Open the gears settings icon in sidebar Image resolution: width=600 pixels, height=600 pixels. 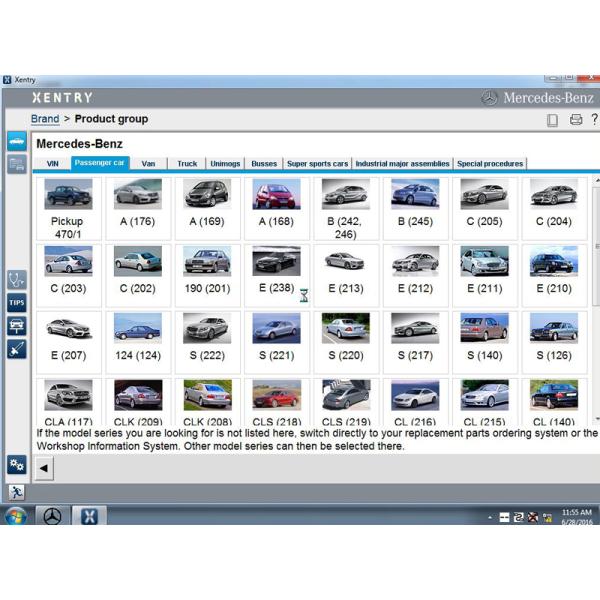pyautogui.click(x=17, y=465)
